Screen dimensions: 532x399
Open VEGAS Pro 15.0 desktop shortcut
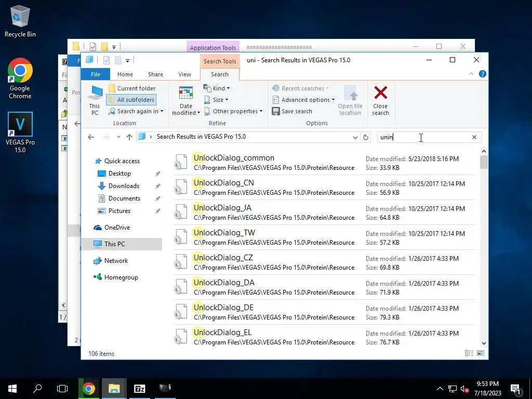(20, 132)
